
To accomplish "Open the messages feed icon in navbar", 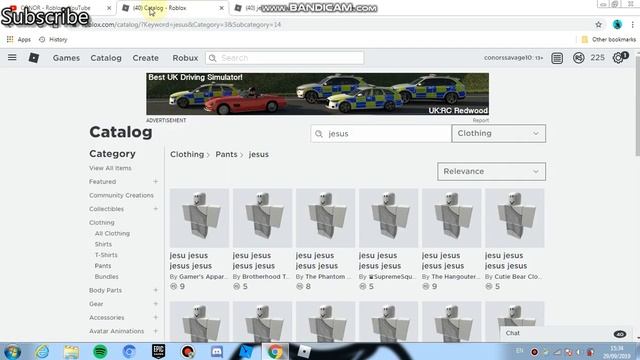I will (x=557, y=58).
